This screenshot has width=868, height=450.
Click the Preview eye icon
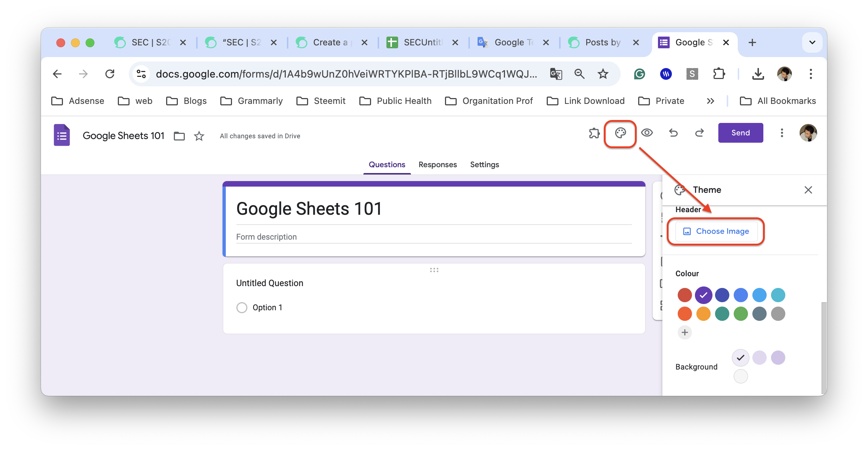pyautogui.click(x=647, y=133)
